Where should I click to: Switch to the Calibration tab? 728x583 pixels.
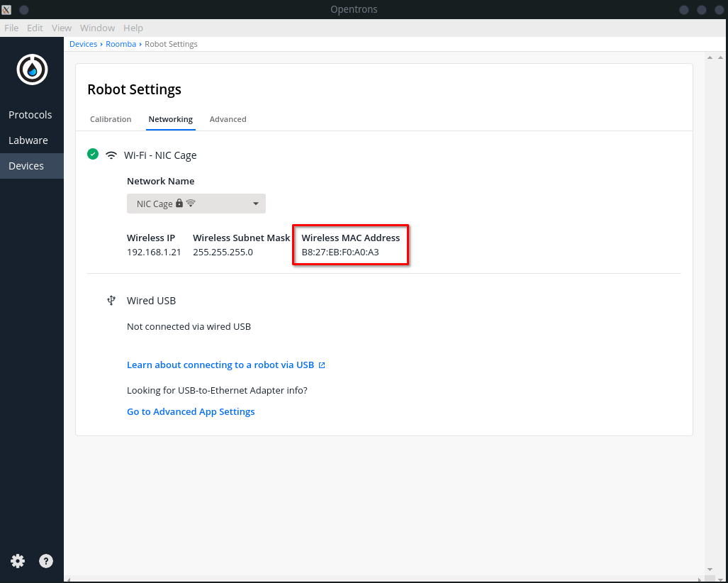[x=111, y=119]
